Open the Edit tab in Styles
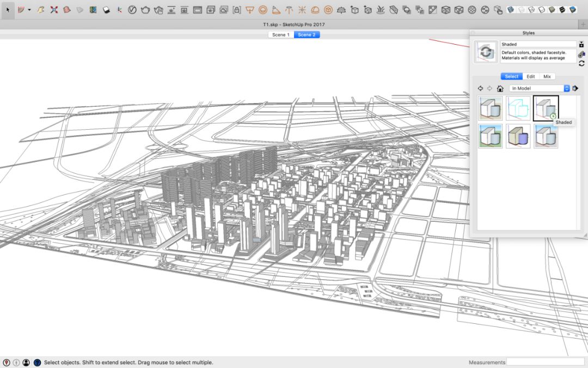588x368 pixels. click(531, 76)
